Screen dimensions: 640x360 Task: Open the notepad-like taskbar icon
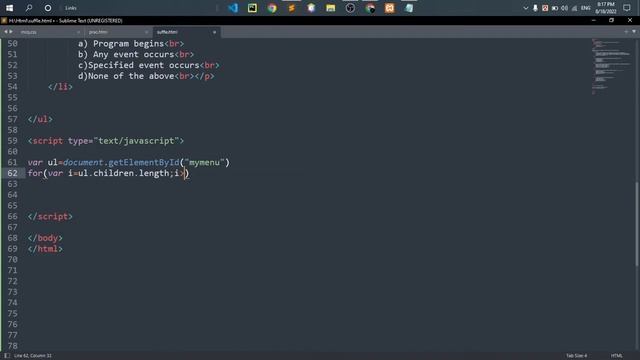click(x=409, y=8)
